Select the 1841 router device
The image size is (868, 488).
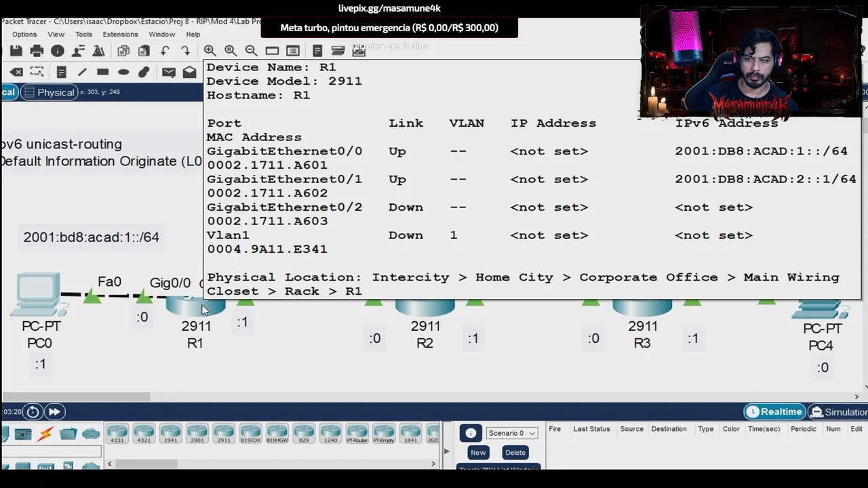pyautogui.click(x=410, y=434)
